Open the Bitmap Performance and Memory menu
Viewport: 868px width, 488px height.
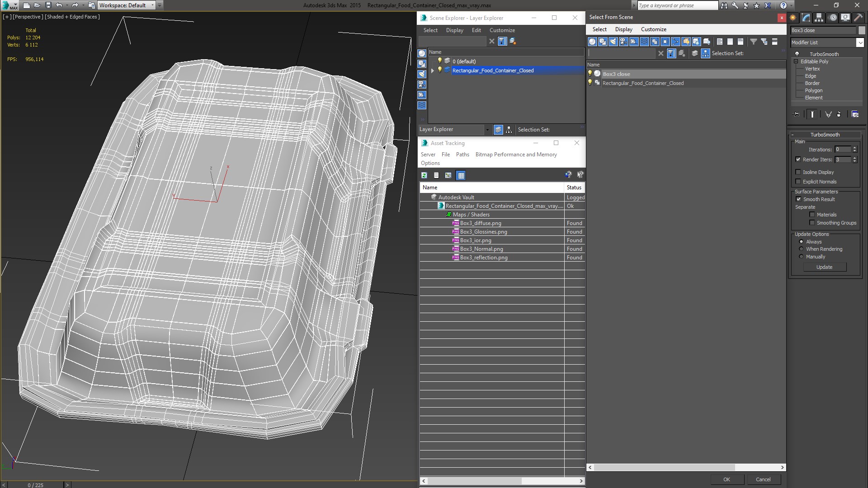[516, 155]
